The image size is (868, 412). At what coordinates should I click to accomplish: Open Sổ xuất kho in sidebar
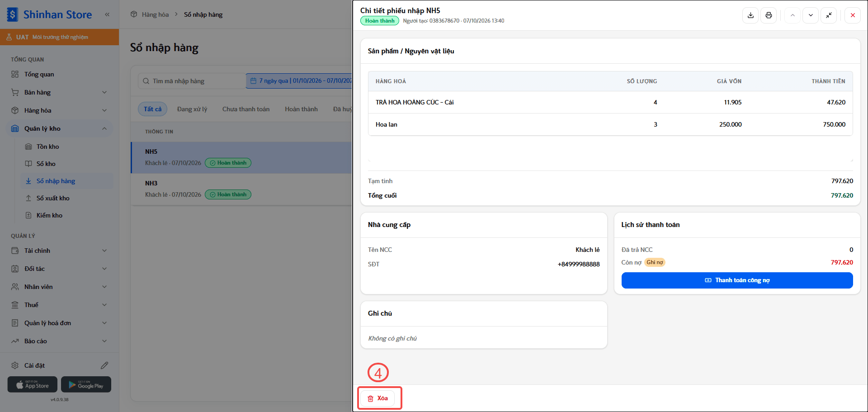click(67, 198)
